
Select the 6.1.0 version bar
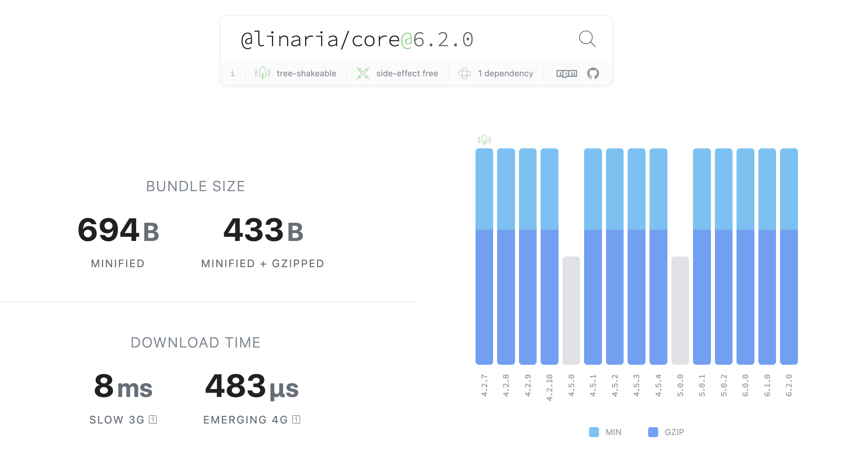(767, 256)
